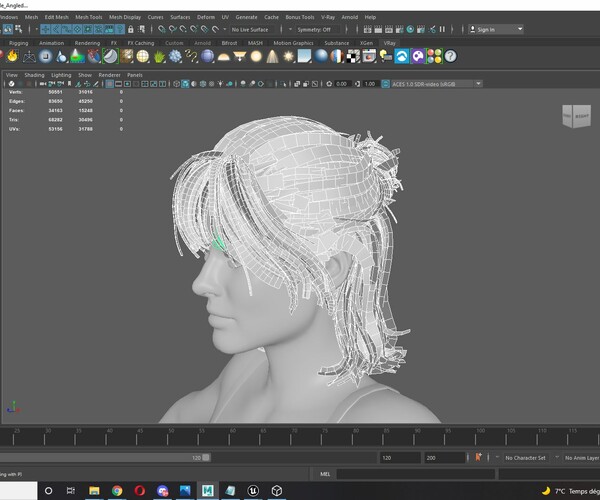Click the V-Ray dome light shelf icon
Viewport: 600px width, 500px height.
(x=223, y=56)
